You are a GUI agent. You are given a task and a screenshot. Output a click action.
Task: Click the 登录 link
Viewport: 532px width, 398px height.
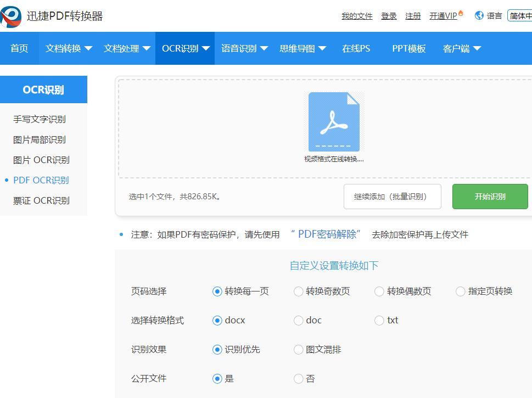point(389,16)
